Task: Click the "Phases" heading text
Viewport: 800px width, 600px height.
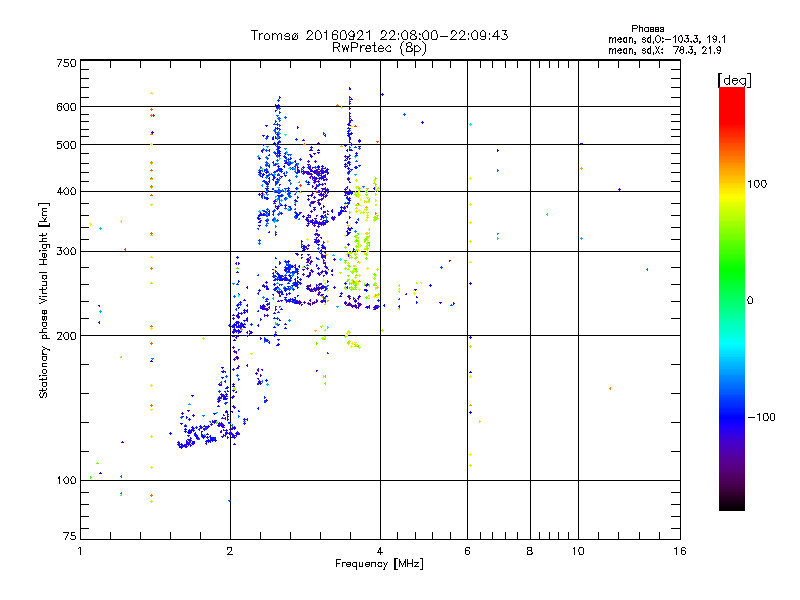Action: coord(647,29)
